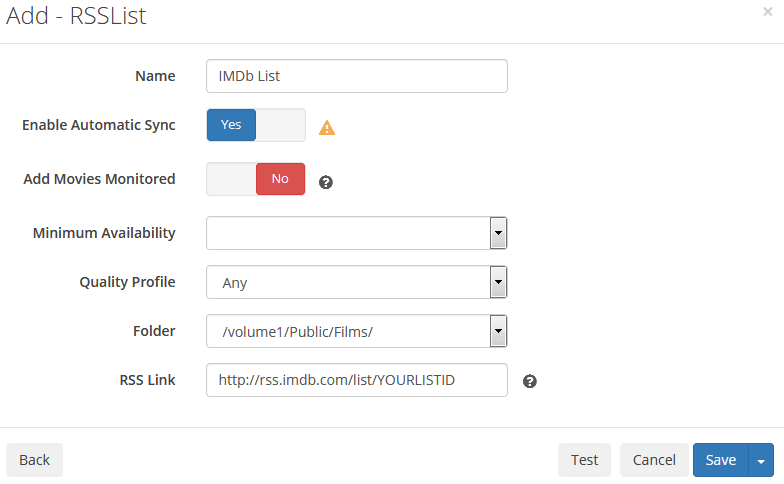The height and width of the screenshot is (484, 784).
Task: Close the Add RSSList dialog
Action: pos(768,12)
